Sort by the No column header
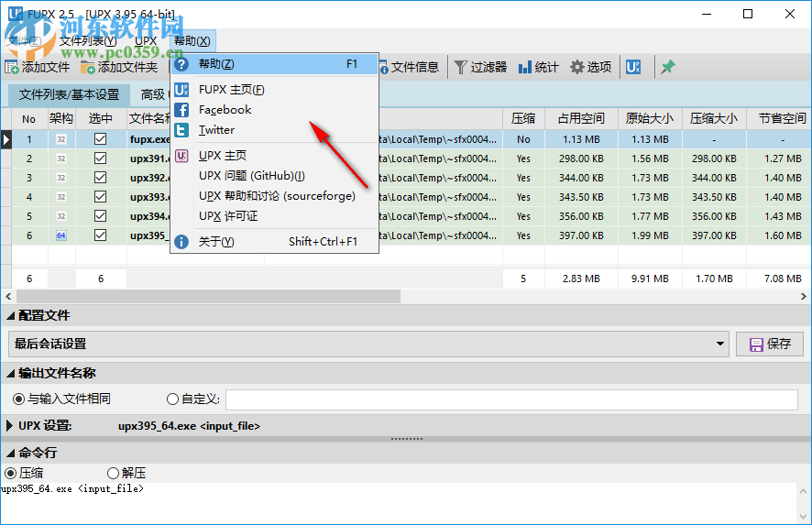812x525 pixels. point(29,119)
